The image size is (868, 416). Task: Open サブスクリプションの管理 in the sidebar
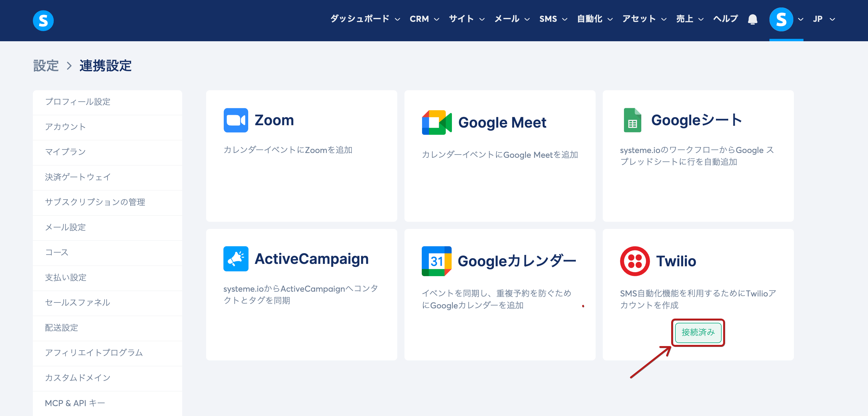(x=108, y=202)
